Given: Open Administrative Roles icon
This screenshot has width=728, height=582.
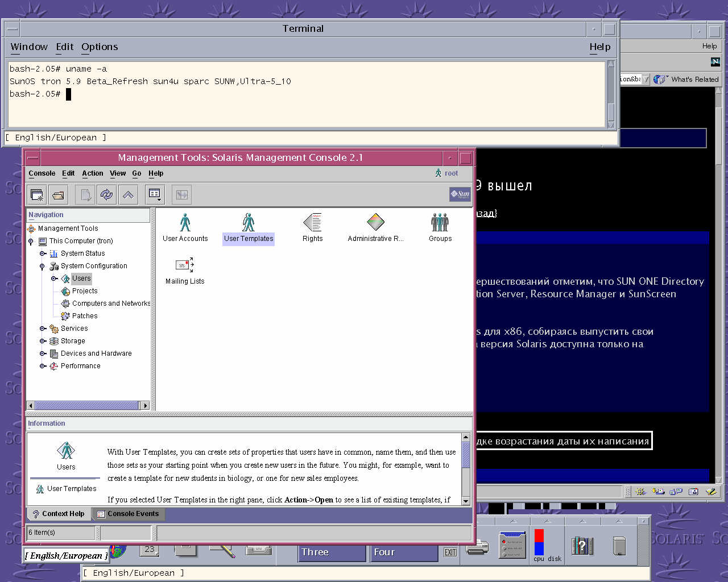Looking at the screenshot, I should pos(375,227).
